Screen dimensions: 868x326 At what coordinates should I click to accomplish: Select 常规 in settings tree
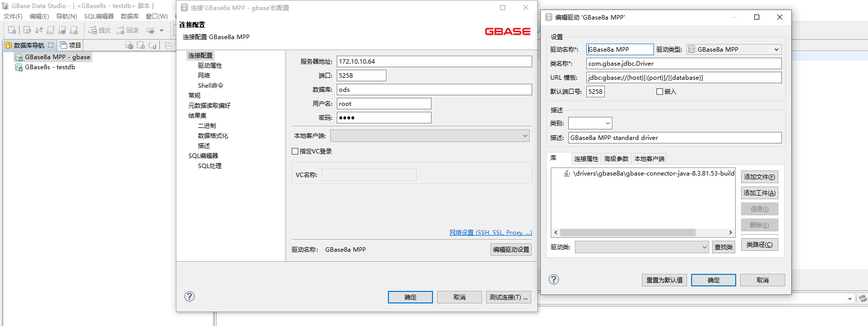click(194, 96)
